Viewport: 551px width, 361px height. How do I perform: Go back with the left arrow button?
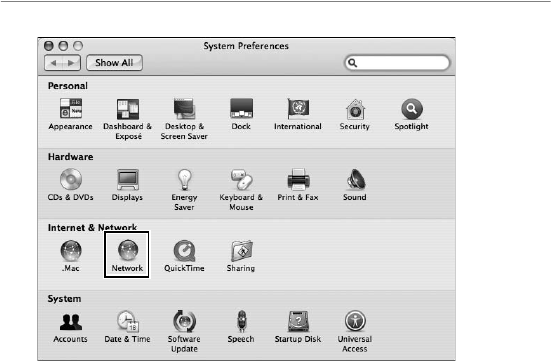coord(53,63)
